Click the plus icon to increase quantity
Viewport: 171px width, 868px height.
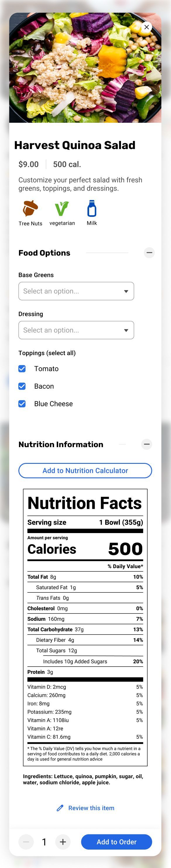pos(63,842)
